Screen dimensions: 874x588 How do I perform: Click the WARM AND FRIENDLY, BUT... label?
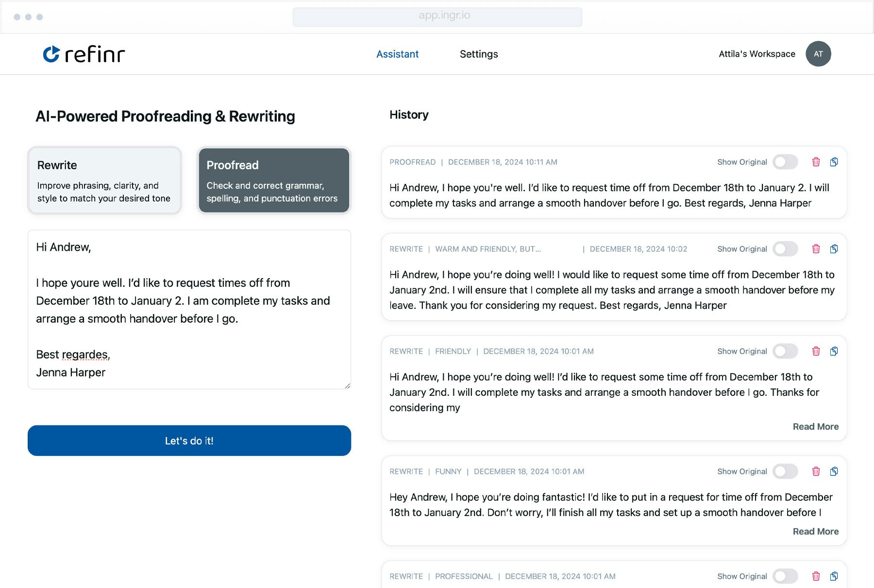click(x=488, y=249)
